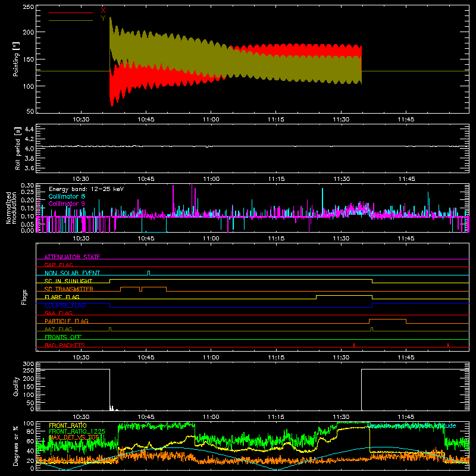Click the raised FLARE_FLAG segment
Screen dimensions: 476x476
coord(345,295)
